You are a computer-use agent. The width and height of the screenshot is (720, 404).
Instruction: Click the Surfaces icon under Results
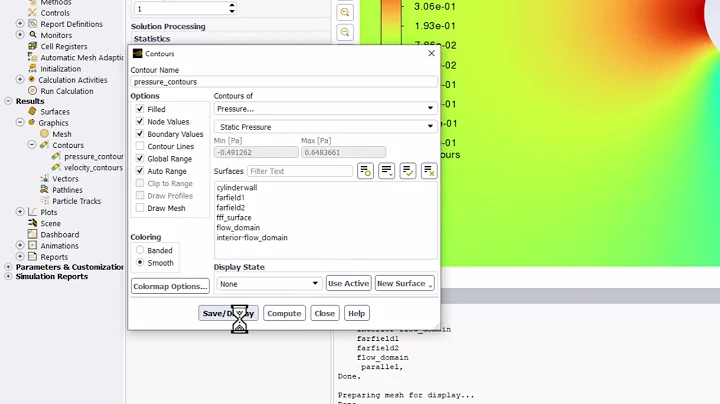point(32,111)
